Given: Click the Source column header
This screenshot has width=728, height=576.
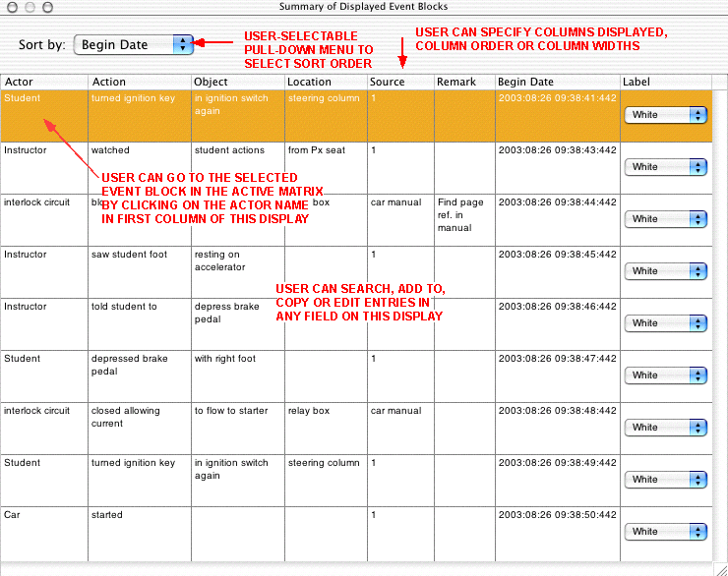Looking at the screenshot, I should [401, 82].
